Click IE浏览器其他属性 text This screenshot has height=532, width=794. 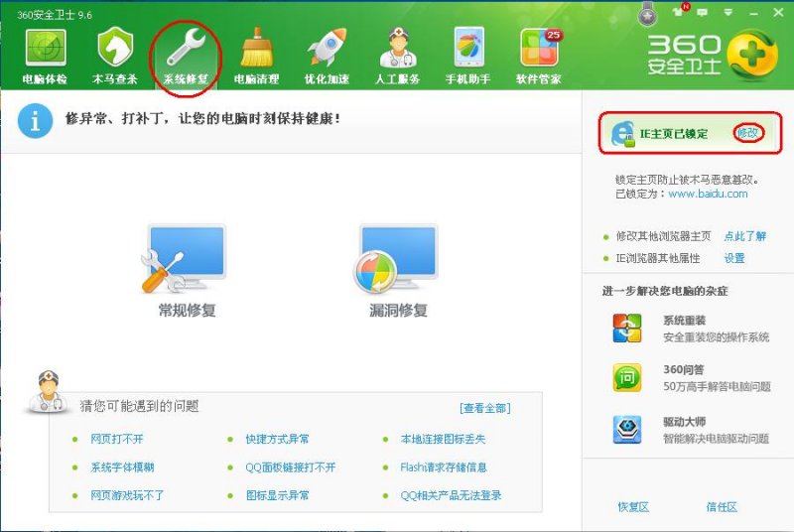(658, 258)
